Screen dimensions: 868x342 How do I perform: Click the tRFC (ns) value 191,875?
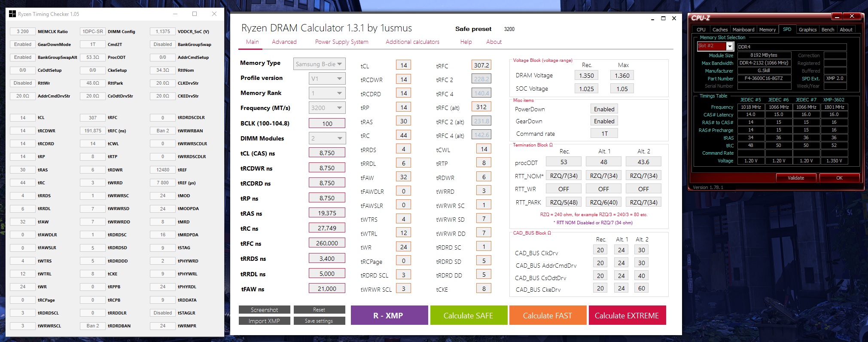[x=93, y=131]
